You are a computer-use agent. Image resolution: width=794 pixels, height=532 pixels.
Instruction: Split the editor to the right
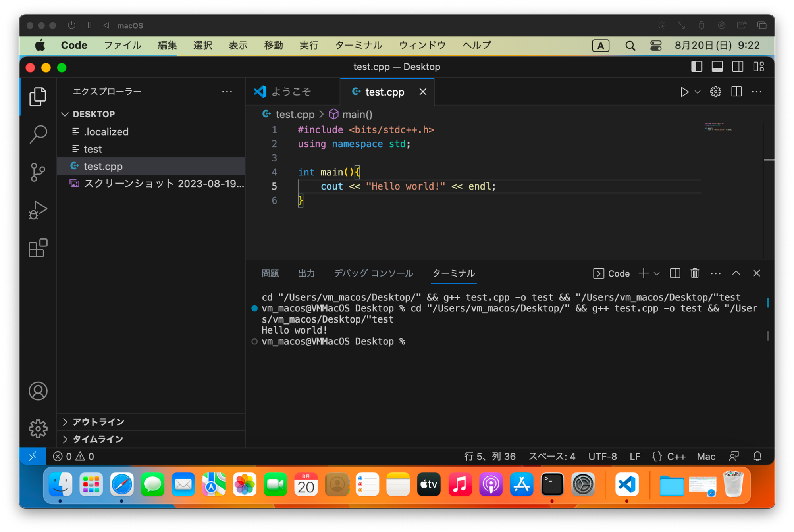click(736, 92)
